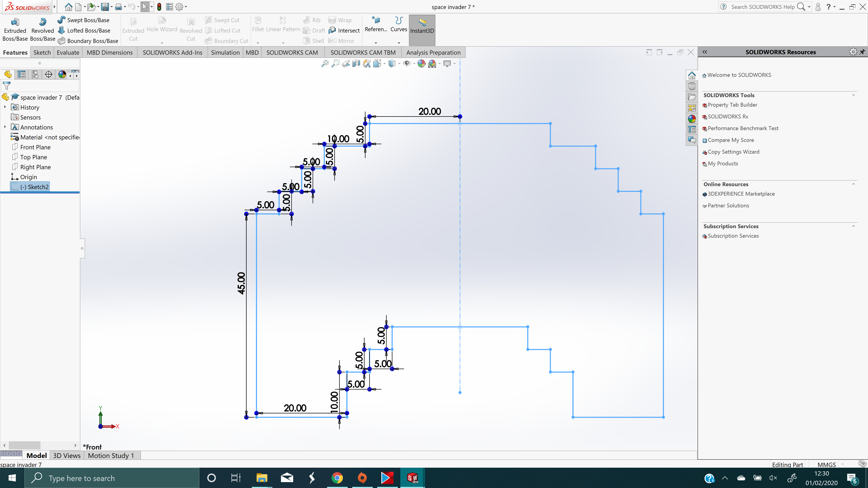Viewport: 868px width, 488px height.
Task: Collapse SOLIDWORKS Tools section
Action: click(x=854, y=95)
